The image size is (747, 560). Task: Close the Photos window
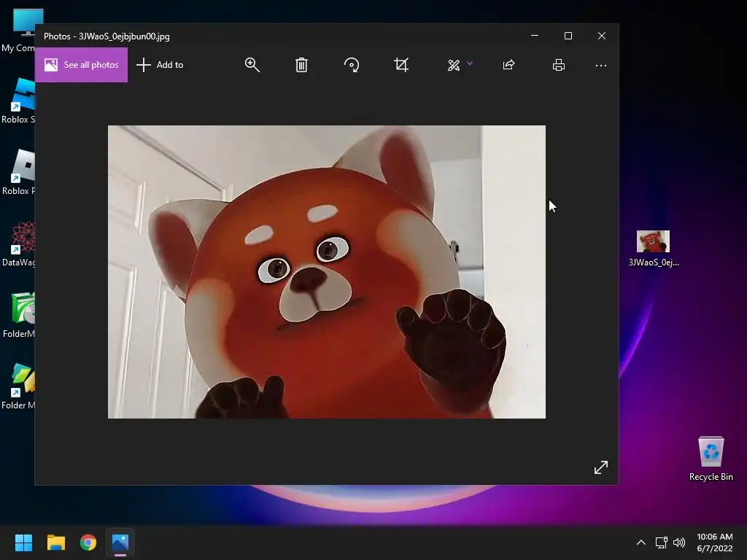pos(602,36)
